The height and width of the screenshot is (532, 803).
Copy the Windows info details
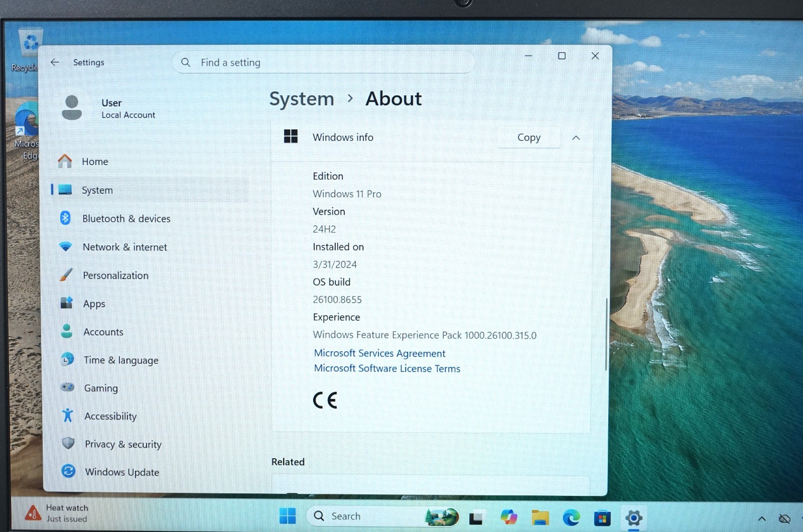click(529, 138)
